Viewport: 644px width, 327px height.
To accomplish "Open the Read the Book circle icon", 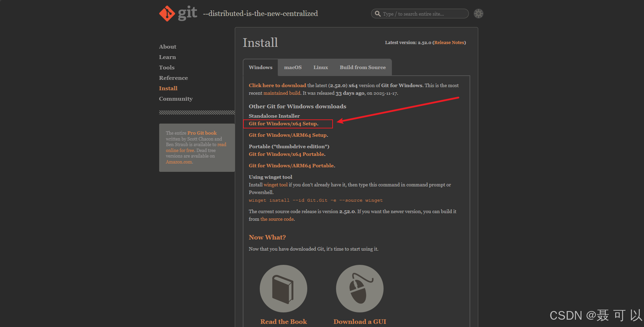I will (x=283, y=288).
